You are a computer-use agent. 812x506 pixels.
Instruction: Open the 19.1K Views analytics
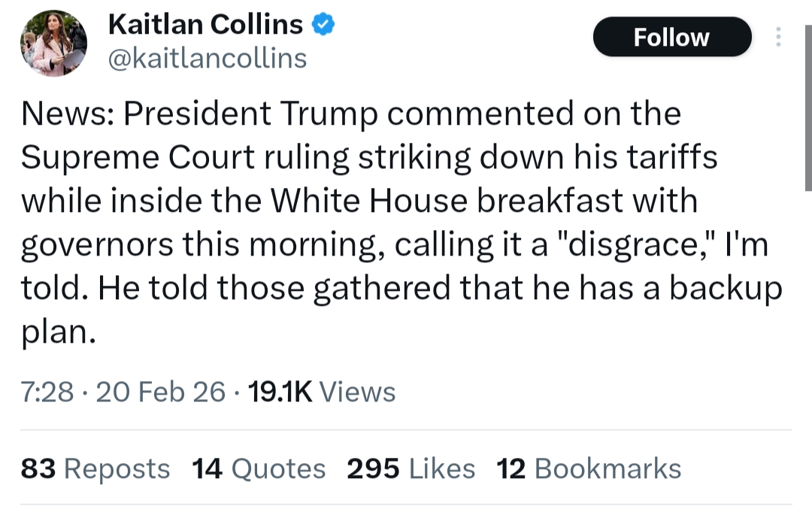(x=321, y=392)
